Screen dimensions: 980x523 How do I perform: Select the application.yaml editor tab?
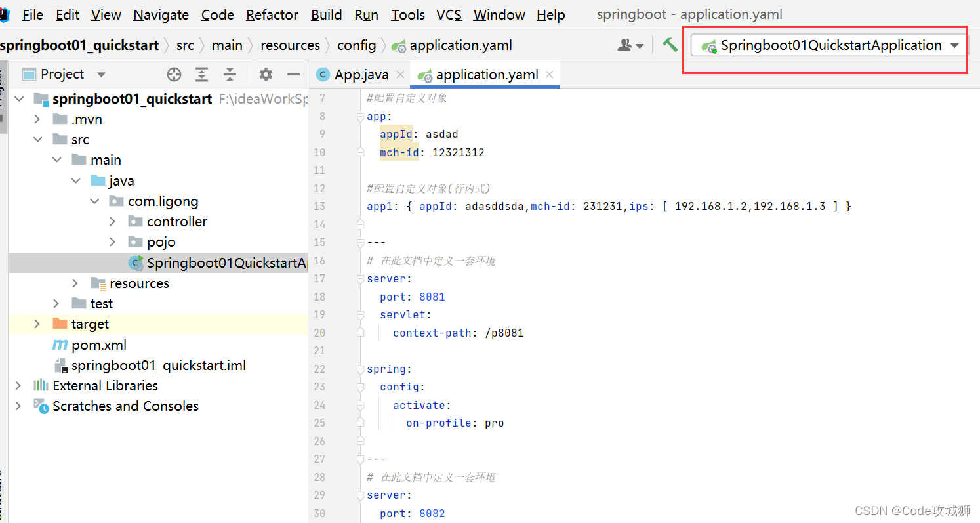click(x=485, y=74)
